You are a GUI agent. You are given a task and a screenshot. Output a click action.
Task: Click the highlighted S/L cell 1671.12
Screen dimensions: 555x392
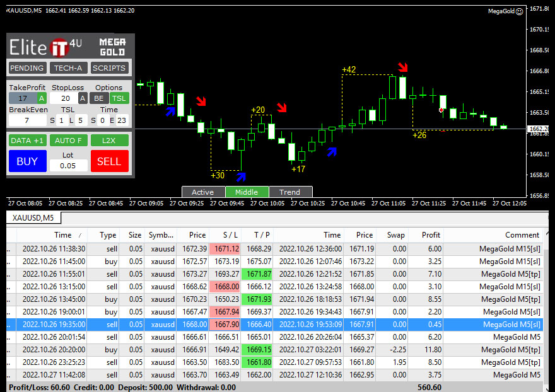(225, 249)
